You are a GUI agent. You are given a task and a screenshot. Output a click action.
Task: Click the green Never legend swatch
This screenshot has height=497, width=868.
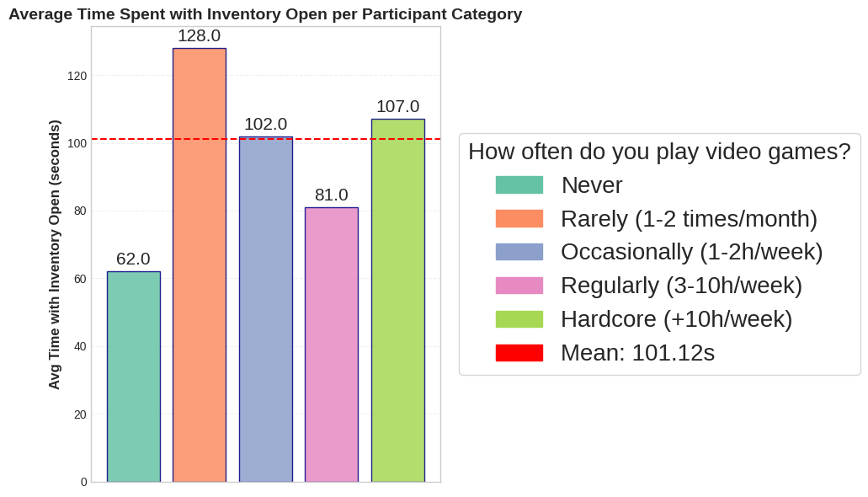point(519,184)
